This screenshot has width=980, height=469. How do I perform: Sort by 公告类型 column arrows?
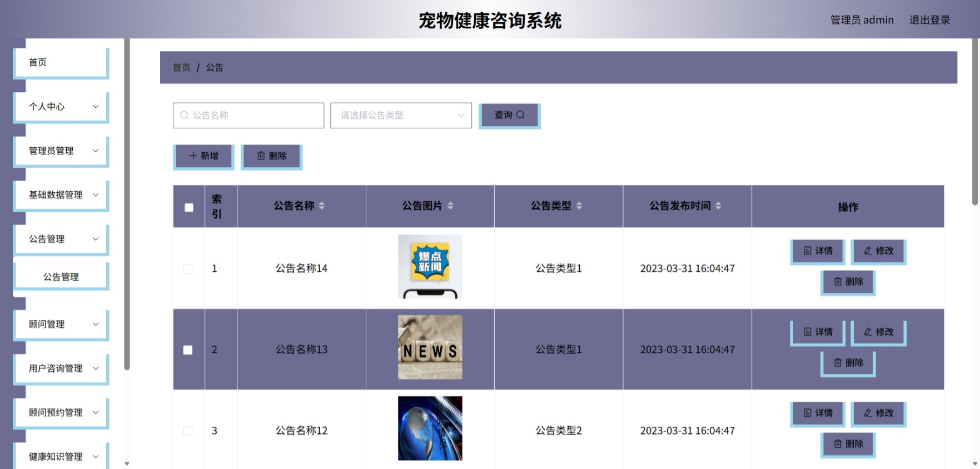[x=579, y=206]
